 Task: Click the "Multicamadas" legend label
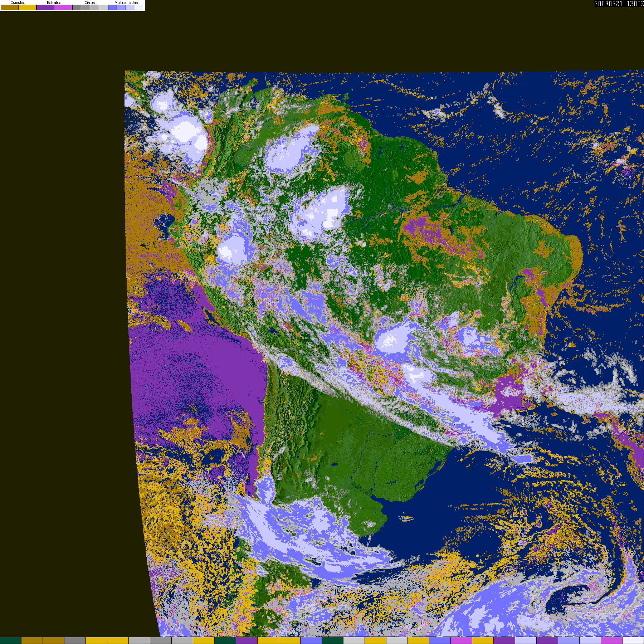(x=126, y=3)
